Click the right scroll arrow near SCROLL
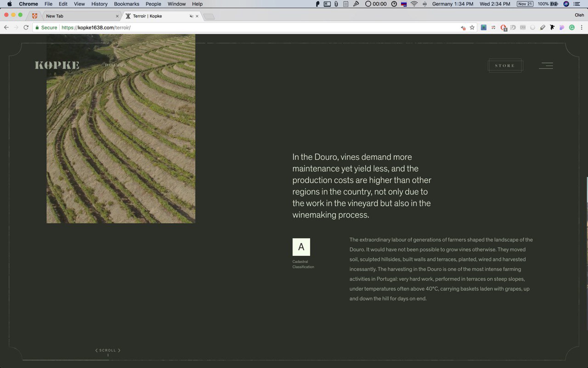The image size is (588, 368). (x=119, y=351)
